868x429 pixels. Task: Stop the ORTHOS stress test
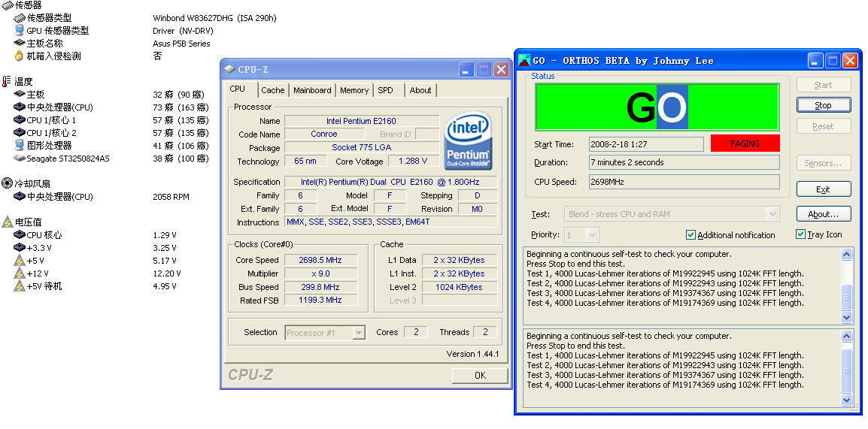(x=823, y=105)
